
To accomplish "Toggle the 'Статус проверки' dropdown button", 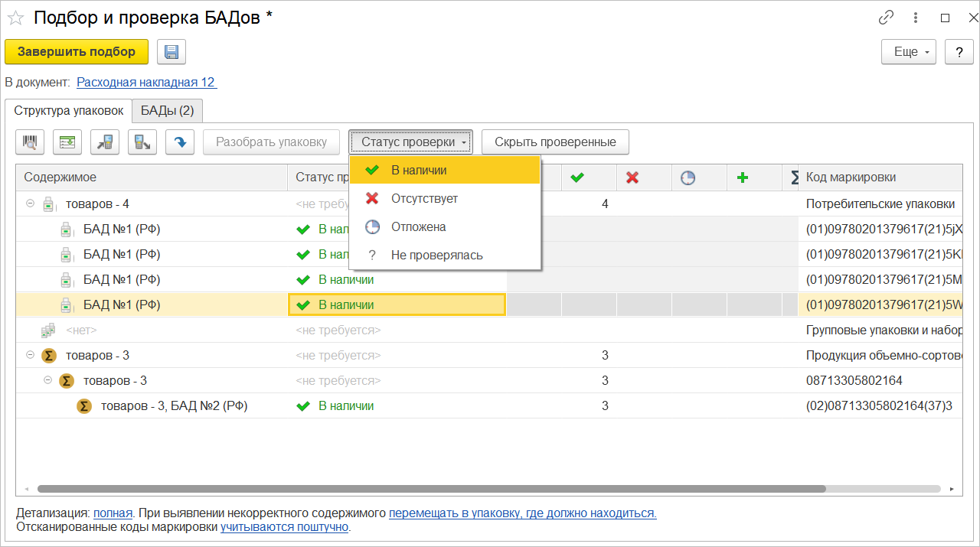I will [411, 142].
